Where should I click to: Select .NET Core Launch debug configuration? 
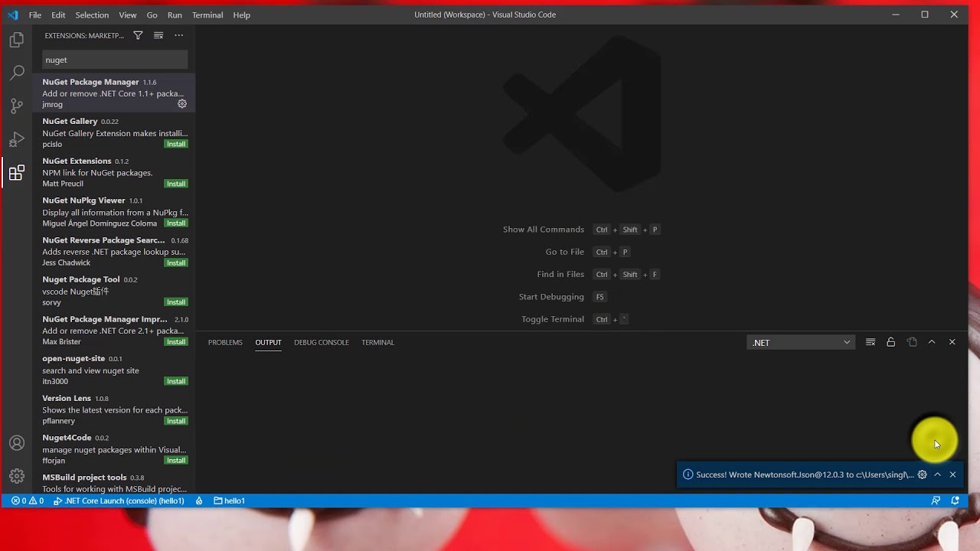[x=119, y=500]
